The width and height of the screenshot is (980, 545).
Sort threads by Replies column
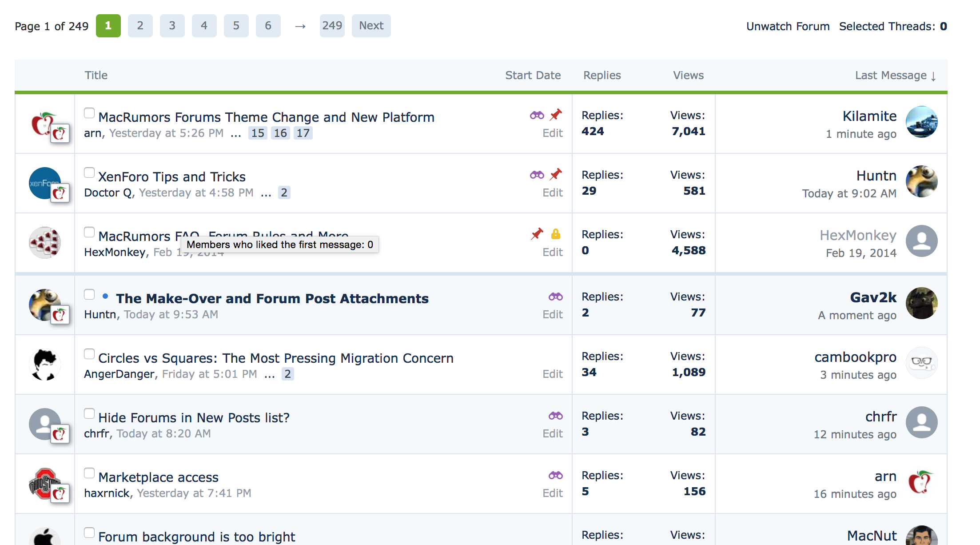602,75
